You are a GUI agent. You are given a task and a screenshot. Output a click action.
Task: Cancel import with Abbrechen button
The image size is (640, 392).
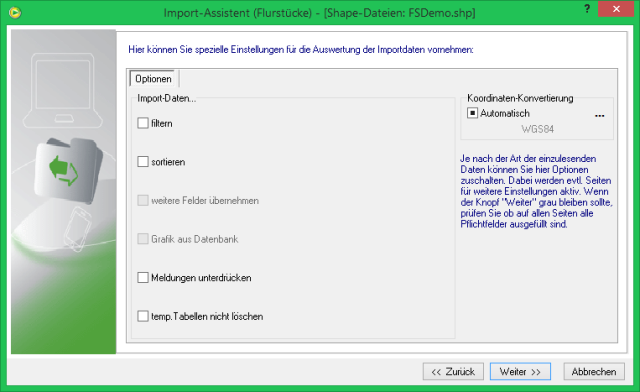[594, 372]
